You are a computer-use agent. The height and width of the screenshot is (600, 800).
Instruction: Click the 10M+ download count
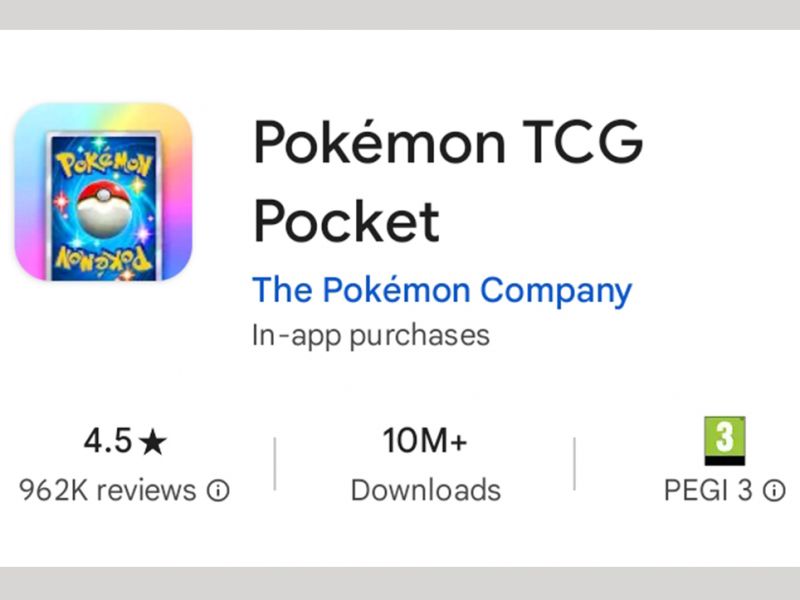(x=425, y=440)
